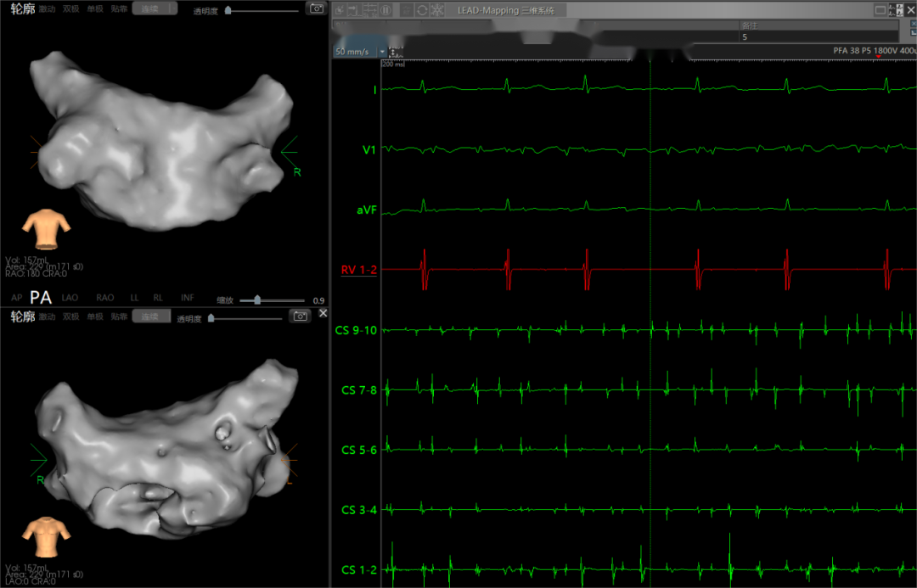Image resolution: width=917 pixels, height=588 pixels.
Task: Click the PFA 38 P5 1800V annotation
Action: click(x=875, y=51)
